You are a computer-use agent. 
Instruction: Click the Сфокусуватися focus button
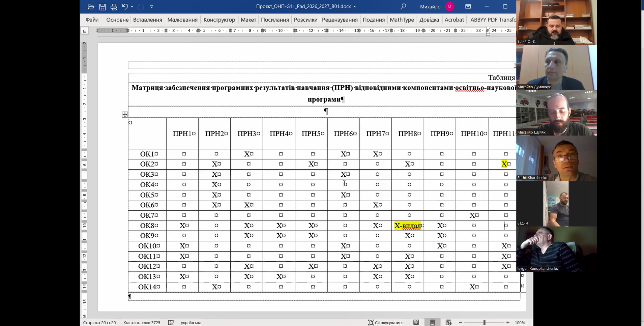tap(386, 323)
